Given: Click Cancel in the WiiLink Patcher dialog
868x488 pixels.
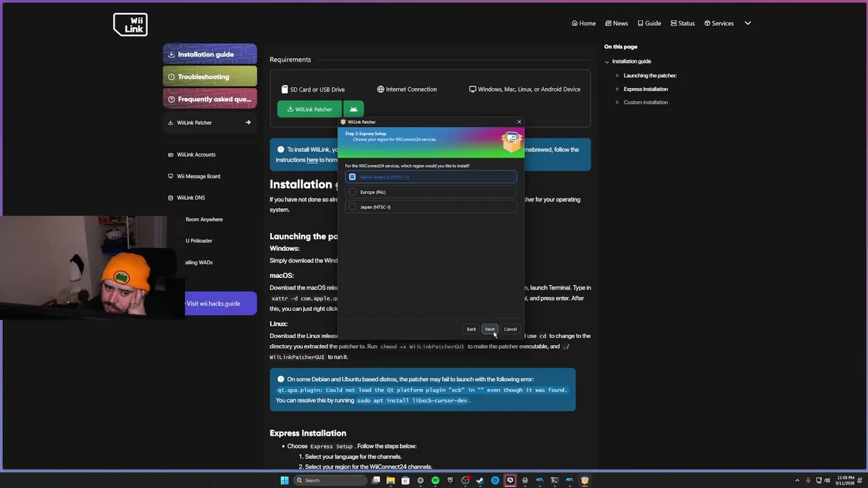Looking at the screenshot, I should coord(510,329).
